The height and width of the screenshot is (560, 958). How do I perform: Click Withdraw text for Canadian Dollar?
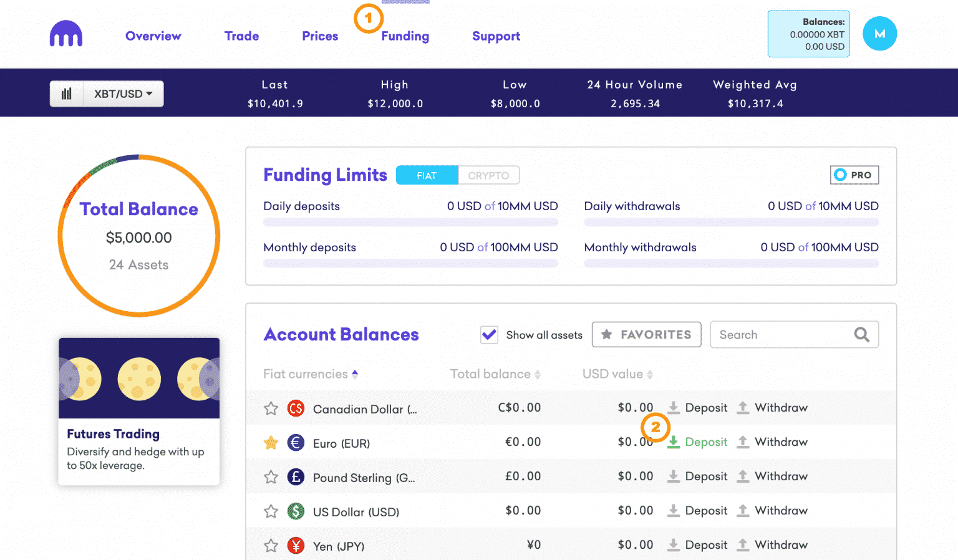781,408
